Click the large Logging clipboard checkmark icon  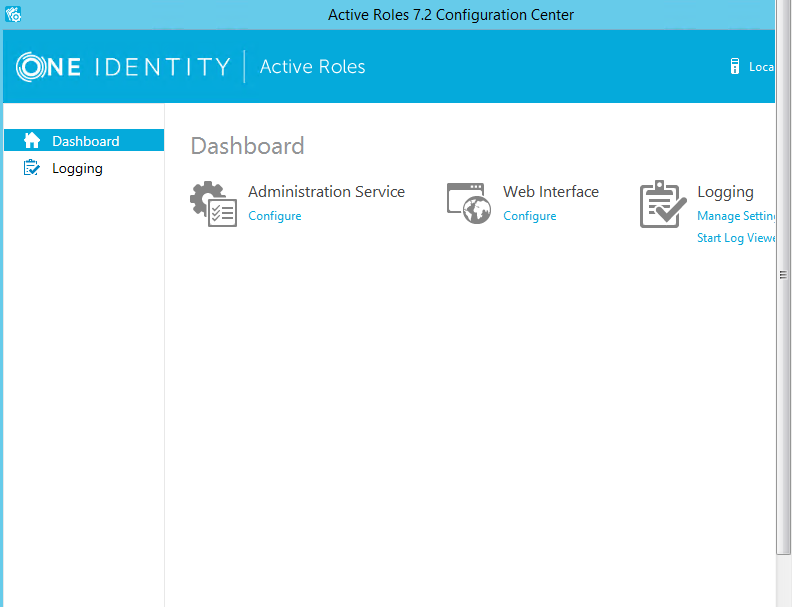[663, 204]
